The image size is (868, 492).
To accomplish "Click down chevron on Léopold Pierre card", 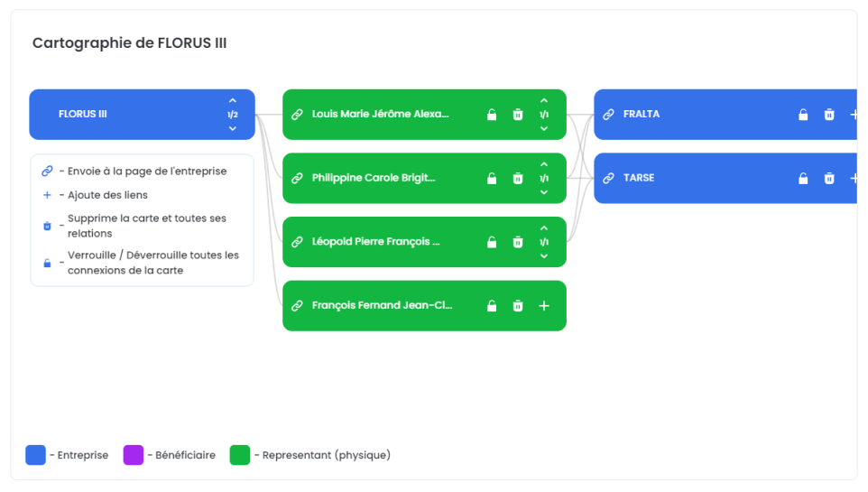I will point(544,256).
